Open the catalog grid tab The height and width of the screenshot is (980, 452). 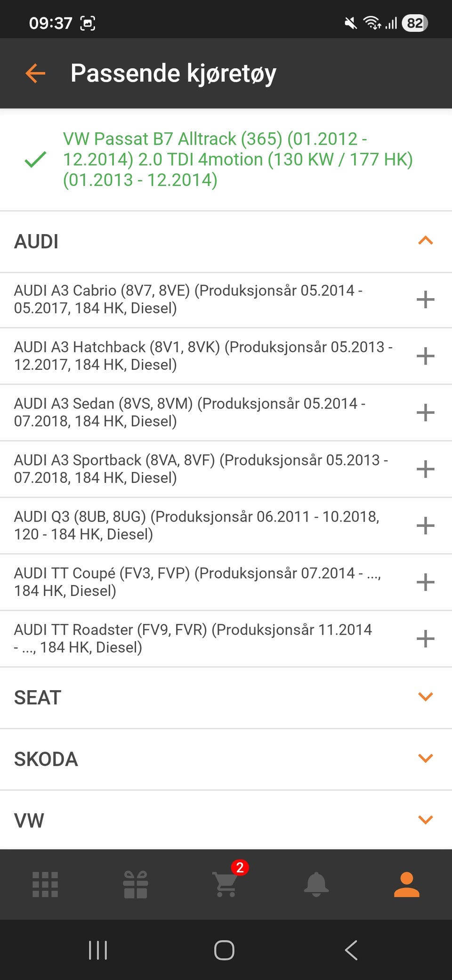click(45, 884)
